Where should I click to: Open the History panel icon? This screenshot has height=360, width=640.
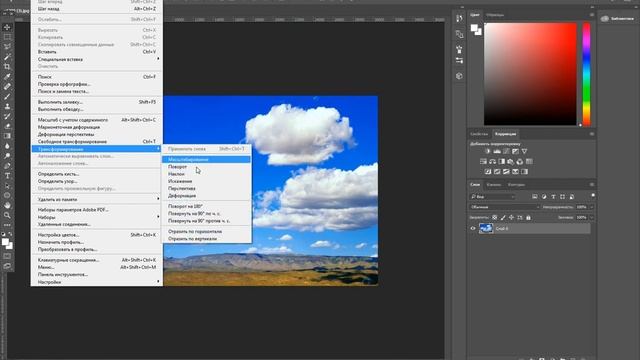coord(459,19)
